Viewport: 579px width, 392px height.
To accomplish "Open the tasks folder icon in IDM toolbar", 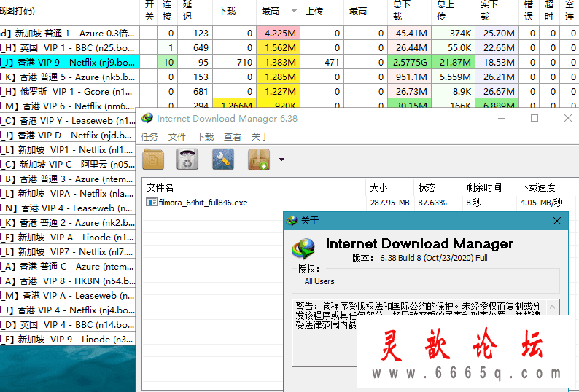I will [x=153, y=160].
